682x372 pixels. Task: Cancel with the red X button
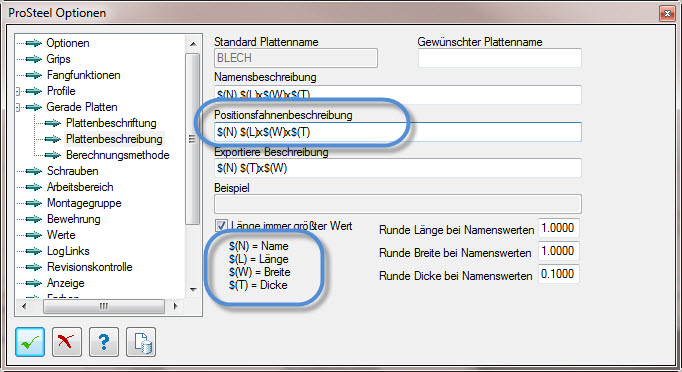point(67,342)
